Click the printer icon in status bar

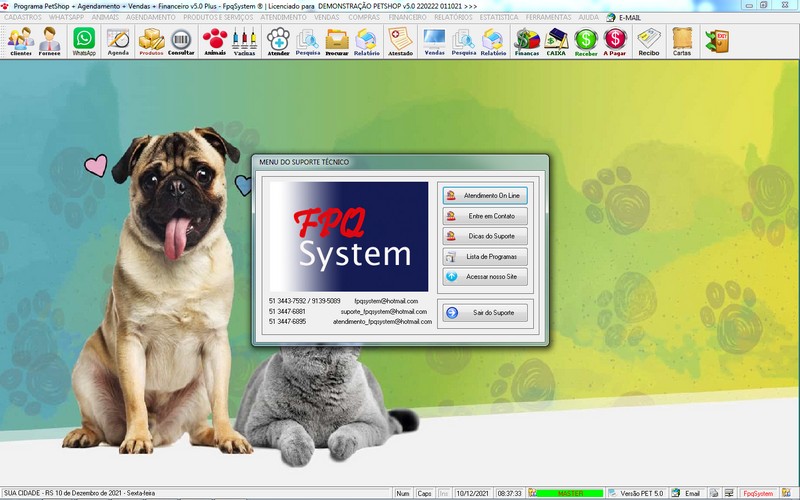[714, 493]
